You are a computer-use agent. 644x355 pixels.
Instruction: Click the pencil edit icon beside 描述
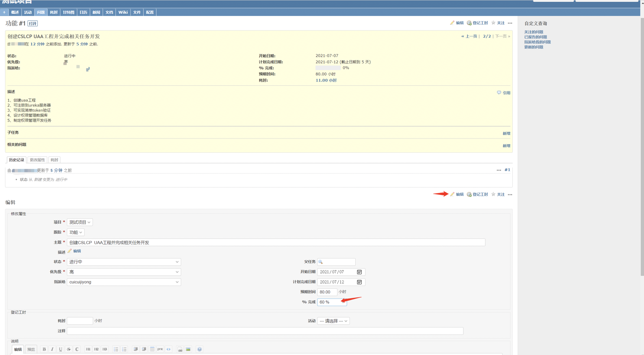[70, 251]
